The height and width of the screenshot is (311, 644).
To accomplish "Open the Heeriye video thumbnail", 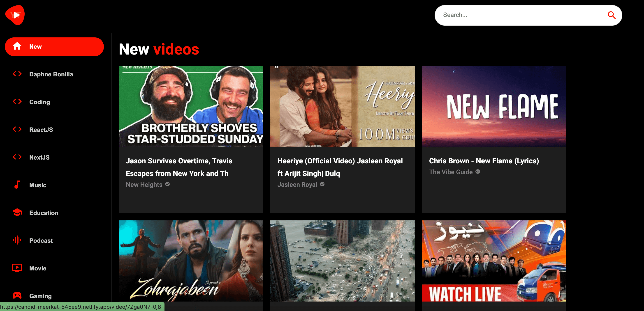I will (342, 107).
